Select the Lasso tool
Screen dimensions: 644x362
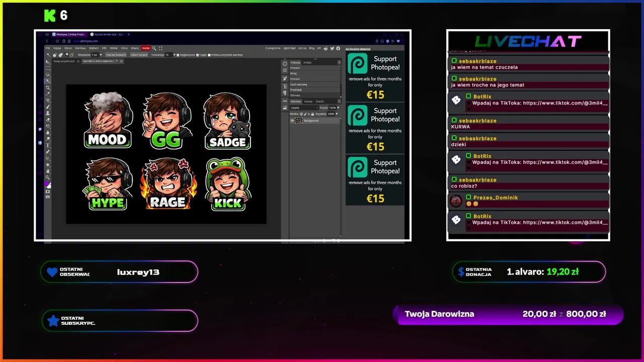pos(48,74)
